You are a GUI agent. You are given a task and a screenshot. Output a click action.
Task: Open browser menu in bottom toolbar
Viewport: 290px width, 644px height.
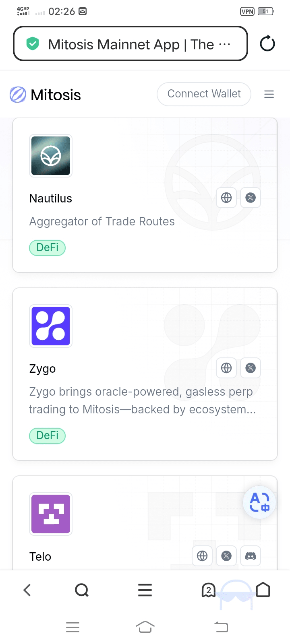point(145,590)
